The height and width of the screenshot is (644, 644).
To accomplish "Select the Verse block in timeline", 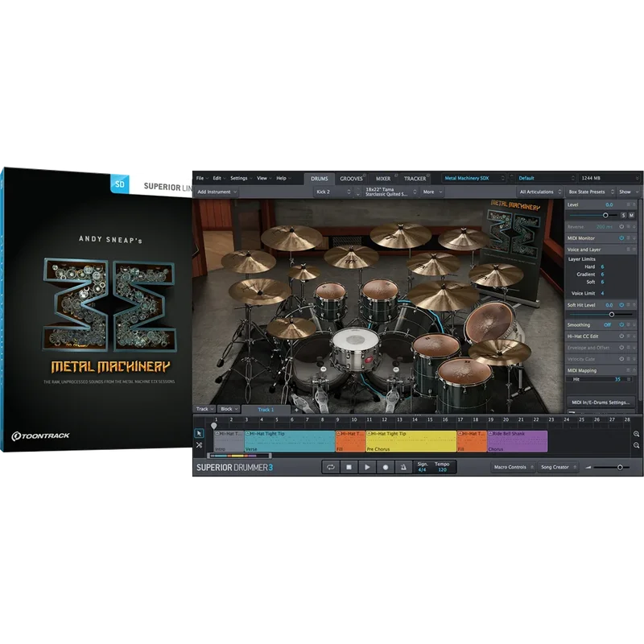I will point(290,441).
